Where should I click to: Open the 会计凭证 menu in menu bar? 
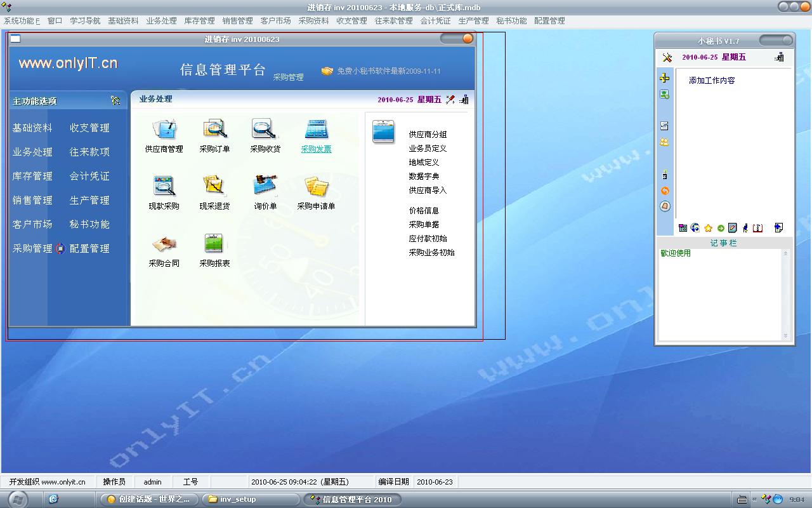pos(435,21)
